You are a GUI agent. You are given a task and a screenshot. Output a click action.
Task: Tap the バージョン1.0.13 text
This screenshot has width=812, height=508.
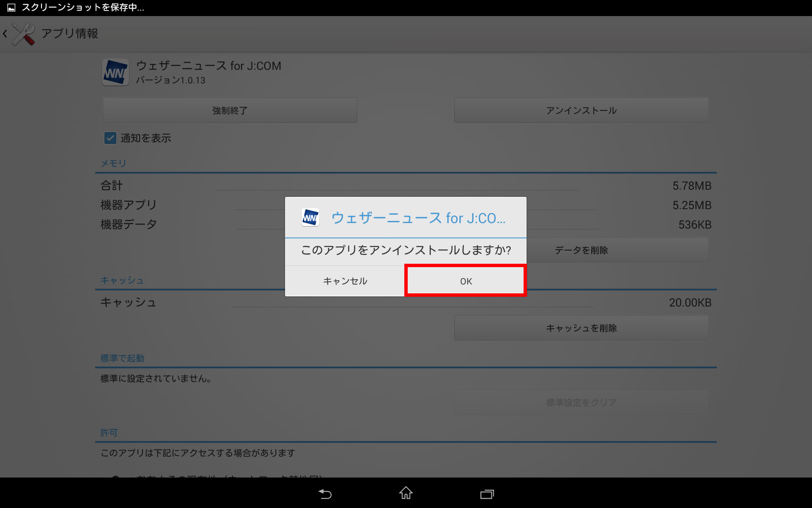pyautogui.click(x=170, y=80)
